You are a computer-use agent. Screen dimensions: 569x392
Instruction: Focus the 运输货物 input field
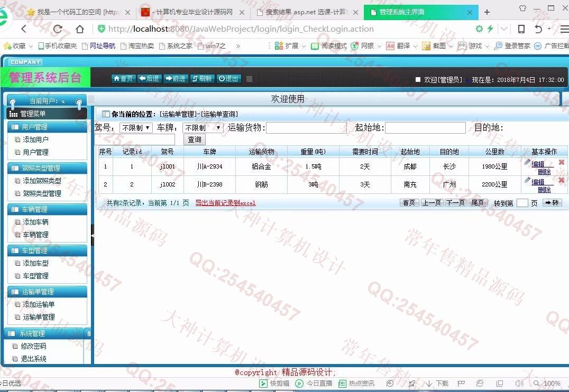(x=306, y=128)
